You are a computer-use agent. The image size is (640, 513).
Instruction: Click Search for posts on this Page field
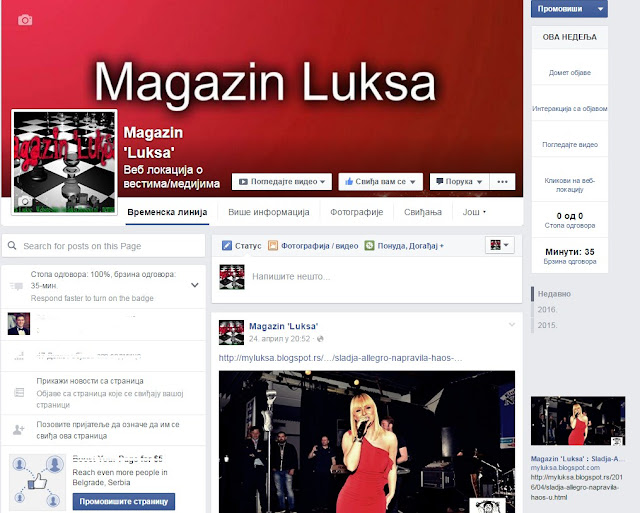103,246
